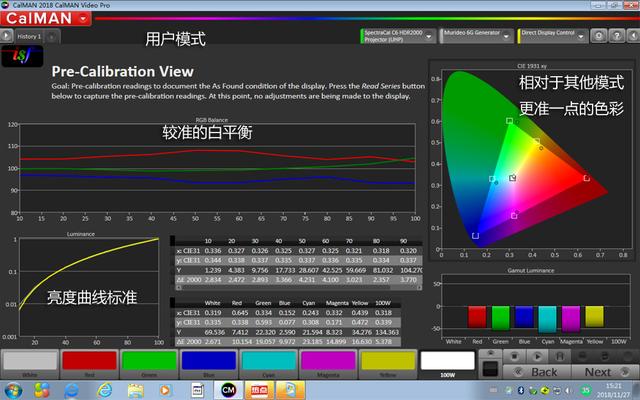The image size is (640, 400).
Task: Click the ISF logo
Action: [22, 56]
